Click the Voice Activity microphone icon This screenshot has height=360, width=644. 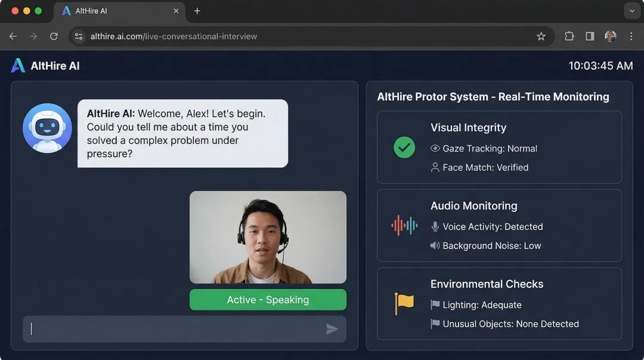[436, 227]
